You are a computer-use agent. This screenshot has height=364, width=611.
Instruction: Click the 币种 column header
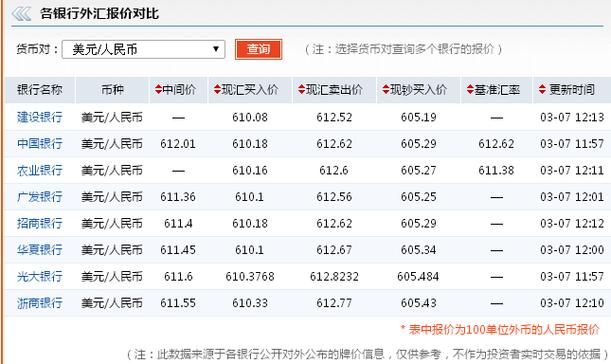coord(112,90)
